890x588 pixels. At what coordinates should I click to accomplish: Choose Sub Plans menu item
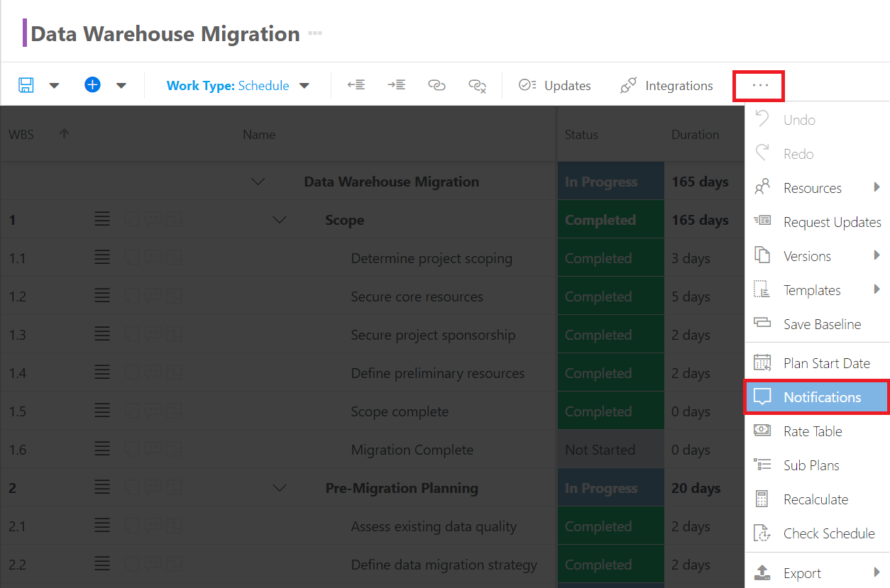pos(817,465)
